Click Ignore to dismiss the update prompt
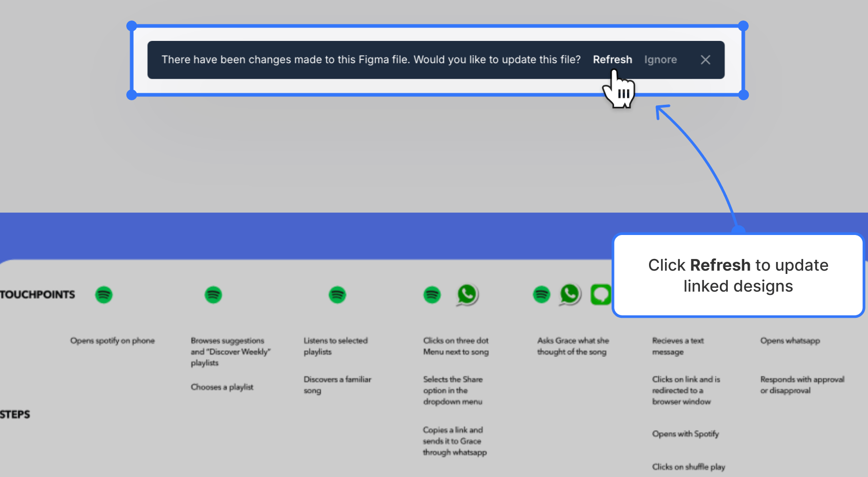 click(660, 59)
